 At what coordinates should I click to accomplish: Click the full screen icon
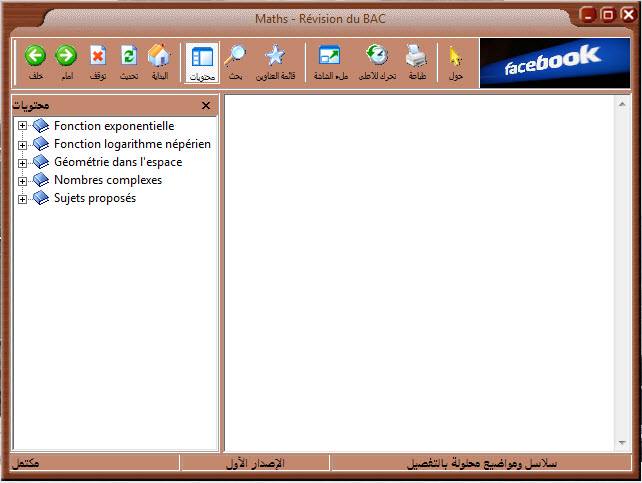329,57
